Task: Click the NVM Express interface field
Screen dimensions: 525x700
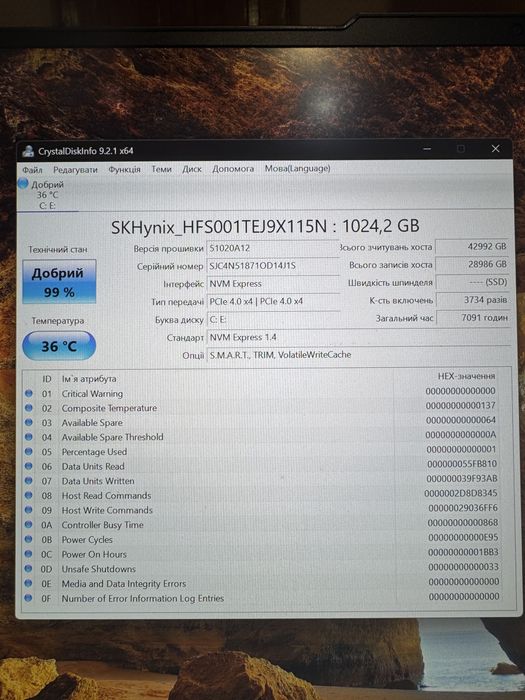Action: click(x=273, y=284)
